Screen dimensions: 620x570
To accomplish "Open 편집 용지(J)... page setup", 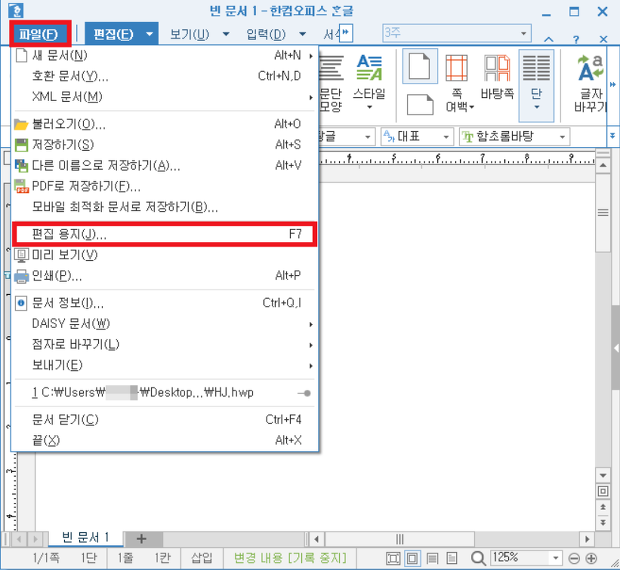I will 164,234.
